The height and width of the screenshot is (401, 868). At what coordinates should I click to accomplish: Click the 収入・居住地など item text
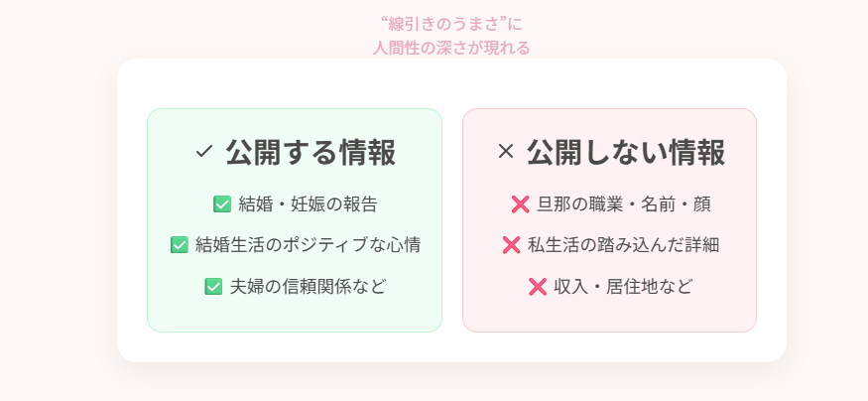(x=623, y=287)
